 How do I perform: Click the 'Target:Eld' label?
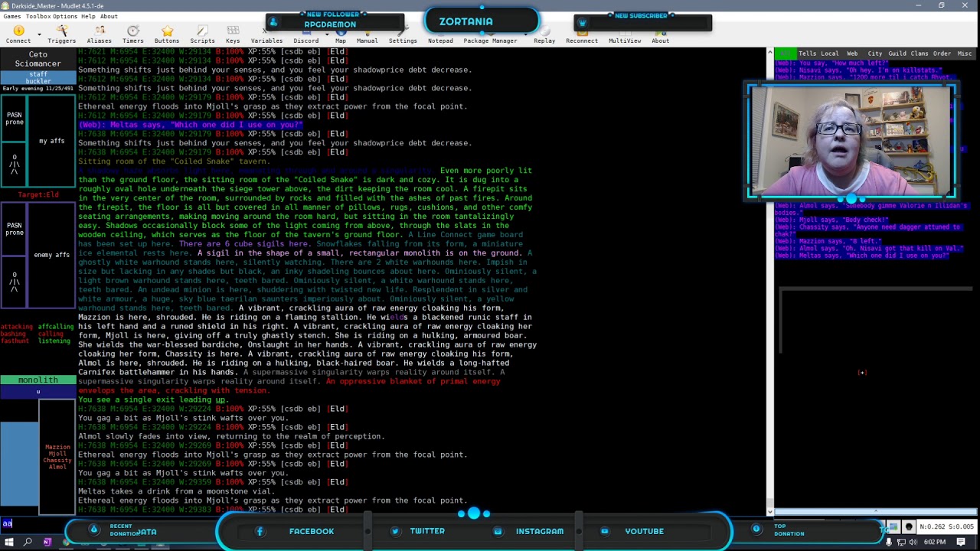click(x=38, y=195)
